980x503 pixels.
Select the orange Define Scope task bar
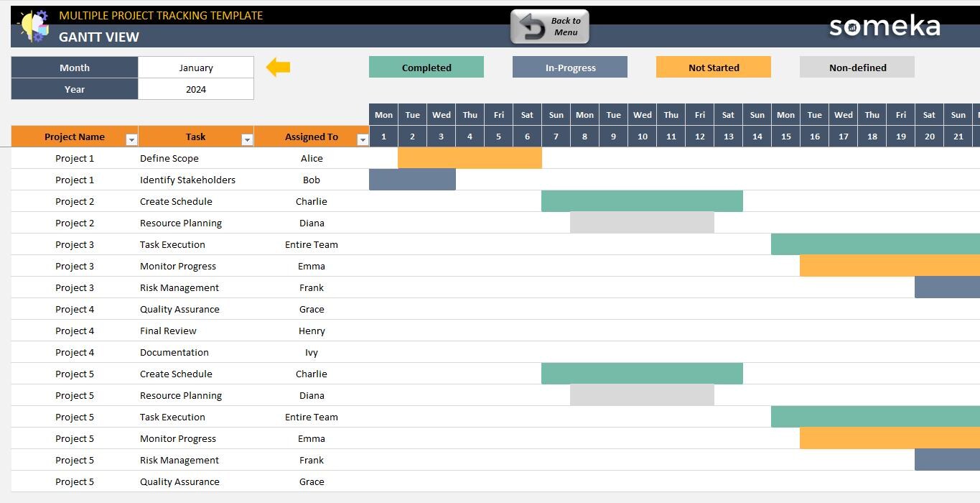470,158
